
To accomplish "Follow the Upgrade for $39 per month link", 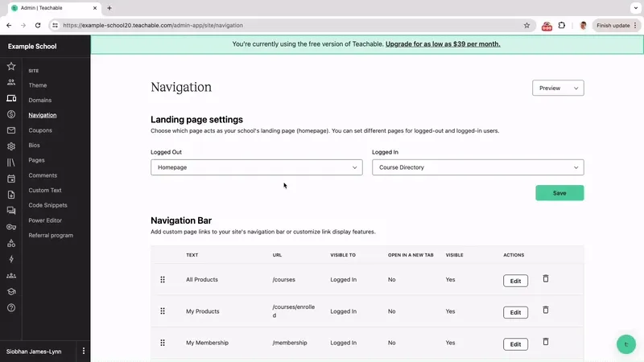I will [443, 44].
